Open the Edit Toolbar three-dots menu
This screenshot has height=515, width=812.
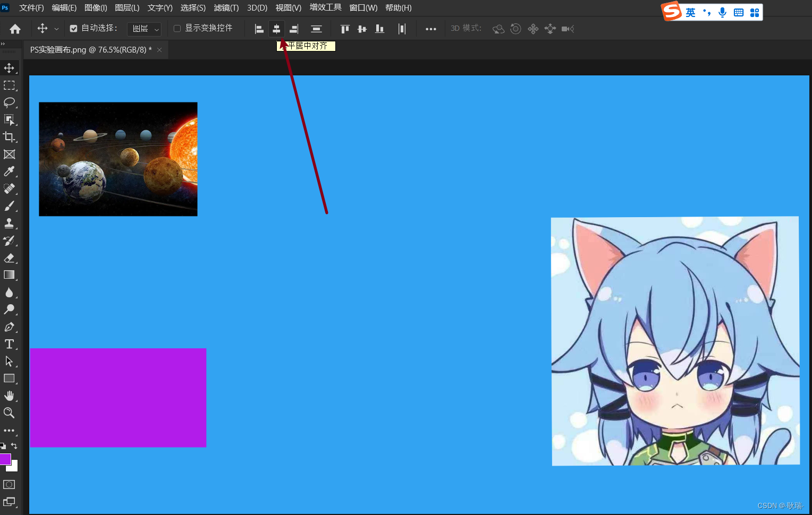9,431
